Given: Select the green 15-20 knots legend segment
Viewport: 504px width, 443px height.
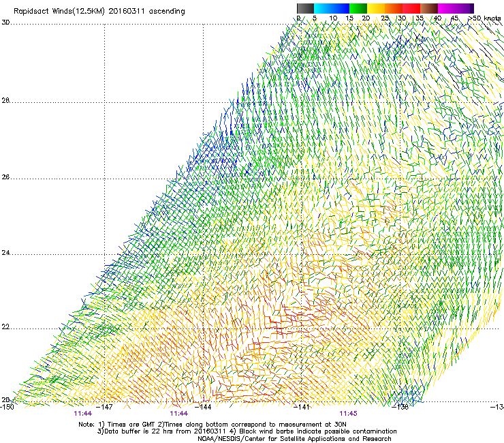Looking at the screenshot, I should [358, 8].
